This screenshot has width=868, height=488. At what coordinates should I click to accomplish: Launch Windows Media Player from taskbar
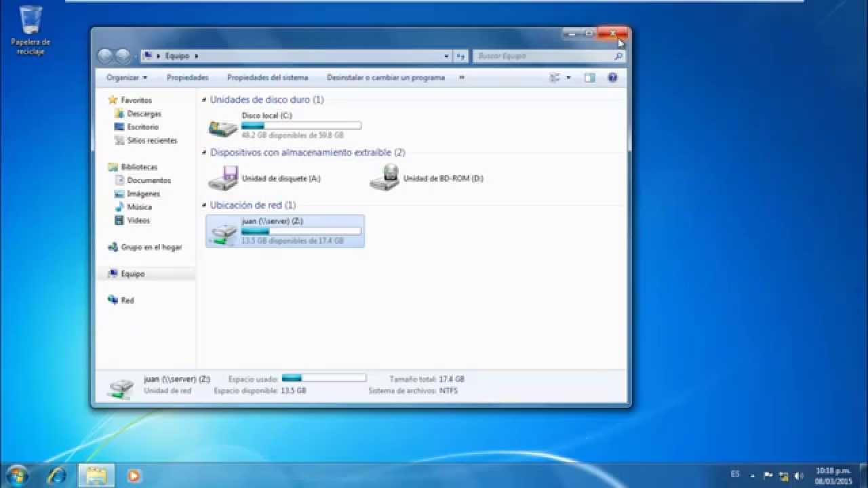click(x=134, y=475)
